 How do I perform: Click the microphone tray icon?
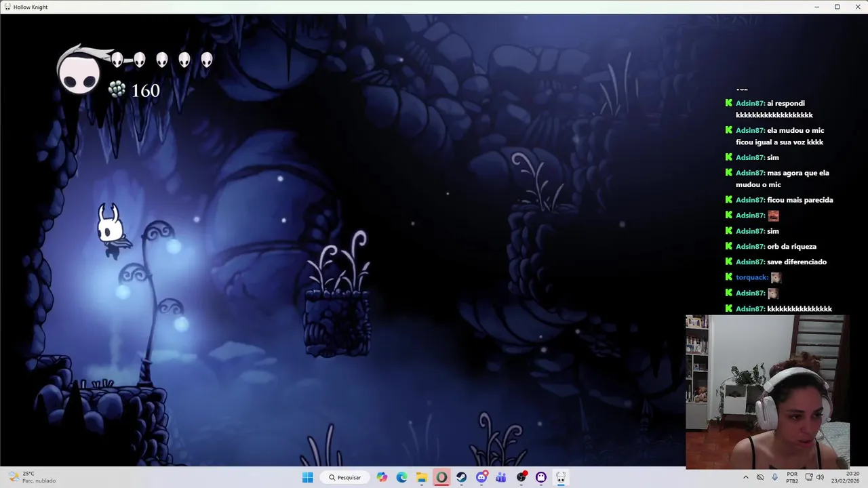coord(774,477)
